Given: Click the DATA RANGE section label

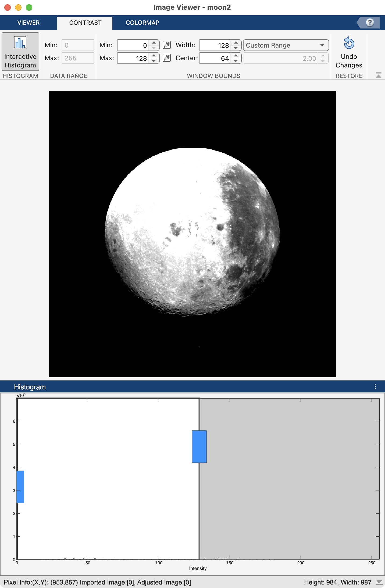Looking at the screenshot, I should 69,76.
